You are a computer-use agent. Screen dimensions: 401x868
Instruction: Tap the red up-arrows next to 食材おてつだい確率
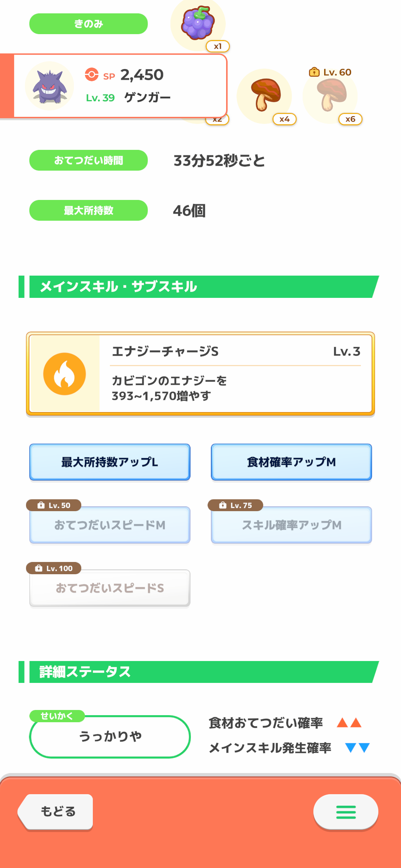tap(349, 723)
